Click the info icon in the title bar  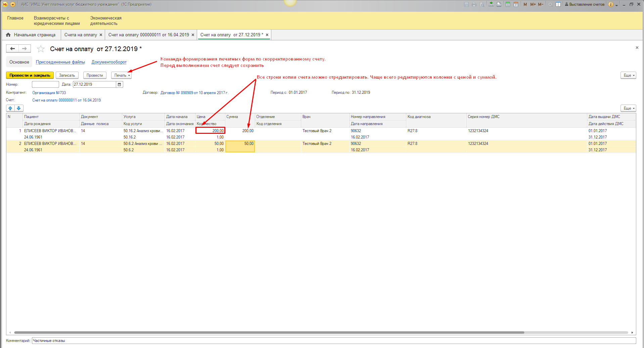click(x=611, y=4)
